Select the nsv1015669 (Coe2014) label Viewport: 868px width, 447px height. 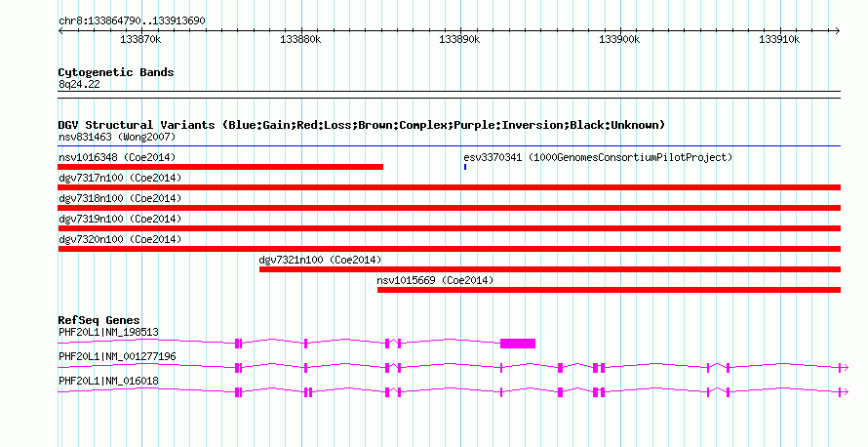pyautogui.click(x=435, y=280)
